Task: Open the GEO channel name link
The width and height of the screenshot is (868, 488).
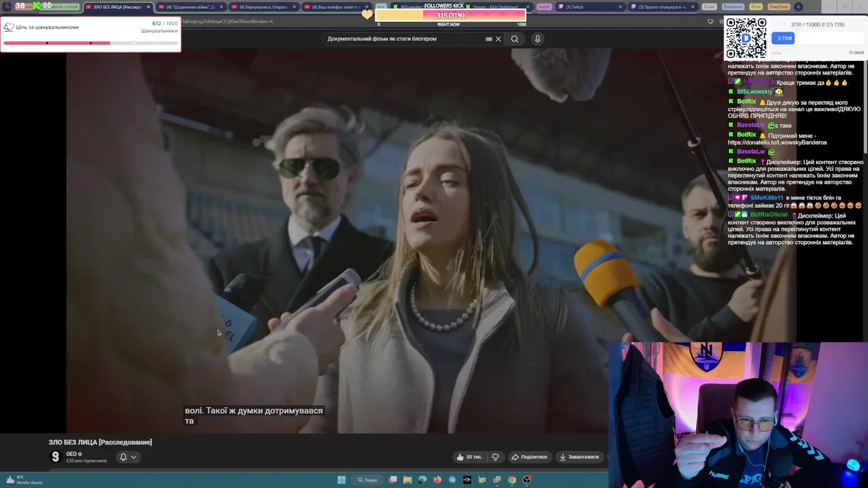Action: point(71,454)
